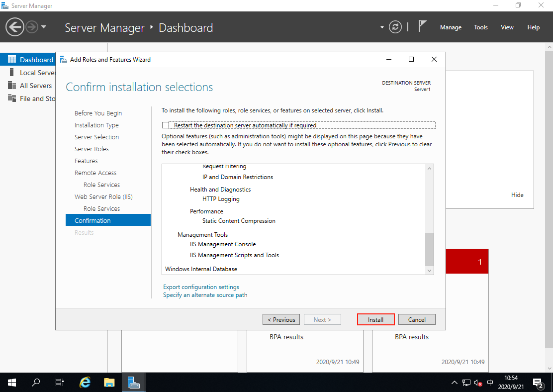
Task: Click the muted volume tray icon
Action: [478, 383]
